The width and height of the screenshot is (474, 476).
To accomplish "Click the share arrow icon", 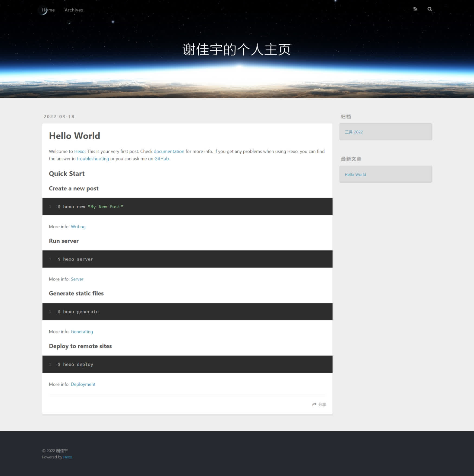I will click(314, 404).
